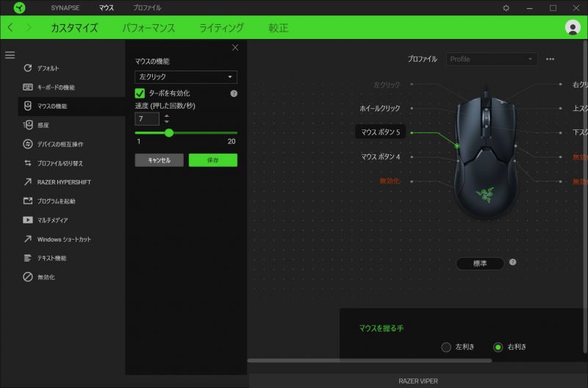The height and width of the screenshot is (388, 588).
Task: Switch to the マウス top tab
Action: coord(106,7)
